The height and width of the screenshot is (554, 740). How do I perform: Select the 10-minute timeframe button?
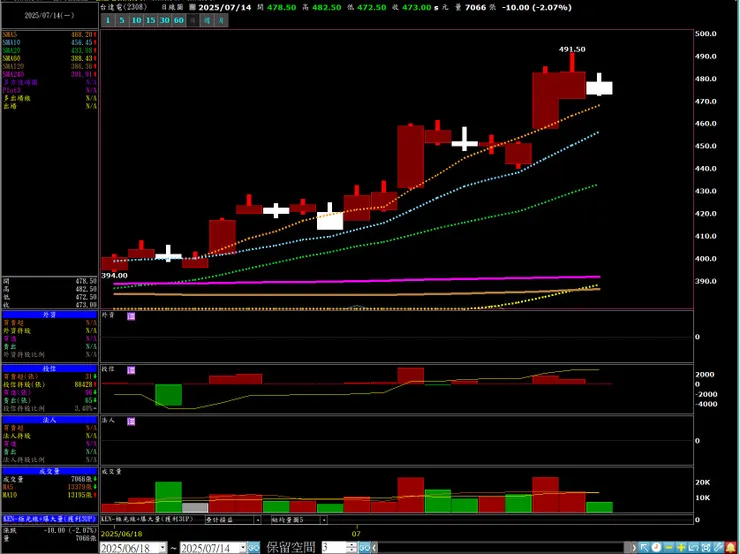pos(136,20)
